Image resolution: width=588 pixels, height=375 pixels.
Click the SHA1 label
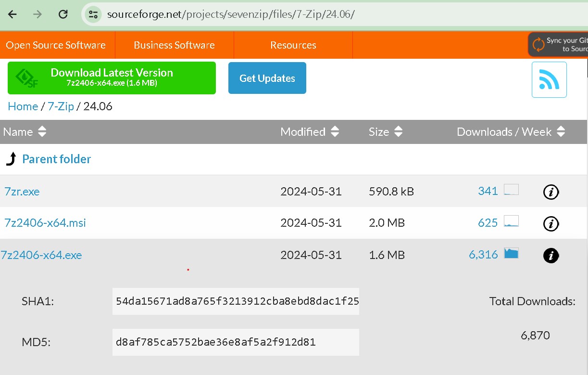[x=38, y=302]
